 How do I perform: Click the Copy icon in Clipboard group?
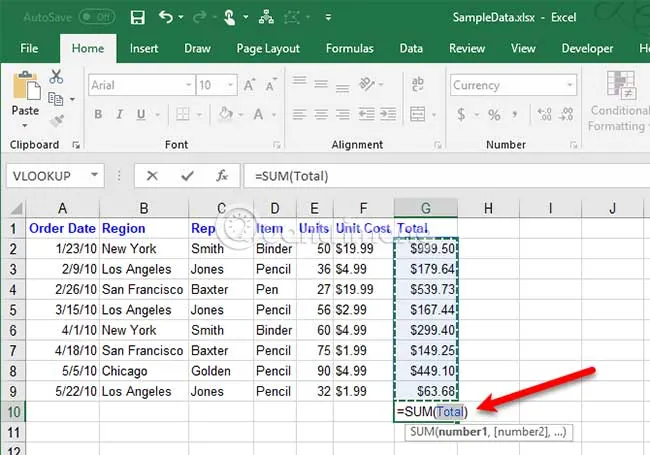tap(56, 99)
